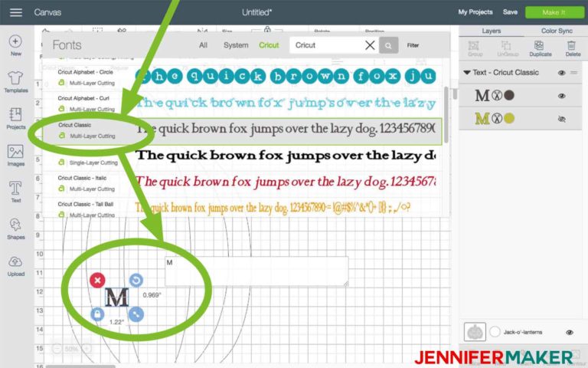The image size is (588, 368).
Task: Open My Projects
Action: pos(475,12)
